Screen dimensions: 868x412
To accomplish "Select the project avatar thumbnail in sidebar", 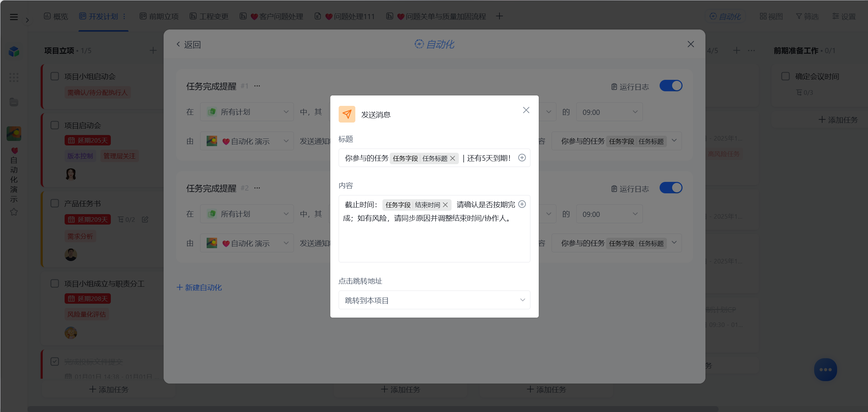I will point(14,134).
